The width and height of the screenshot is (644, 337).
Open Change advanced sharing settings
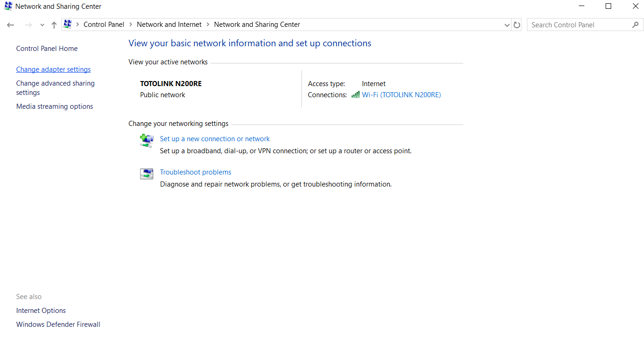(55, 88)
